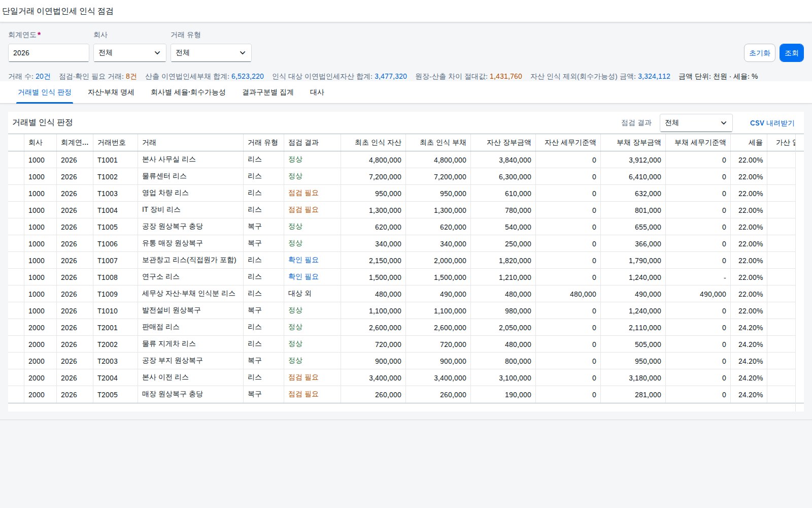This screenshot has height=508, width=812.
Task: Download the table via CSV 내려받기
Action: [x=772, y=123]
